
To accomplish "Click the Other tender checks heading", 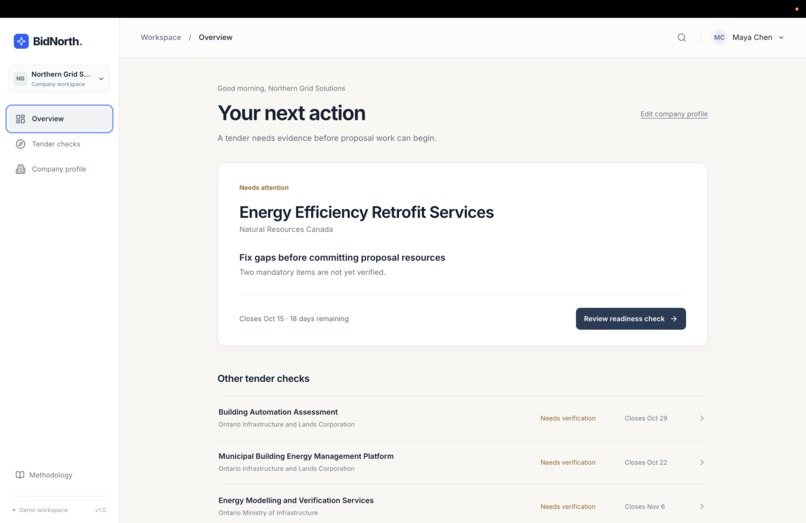I will point(263,378).
